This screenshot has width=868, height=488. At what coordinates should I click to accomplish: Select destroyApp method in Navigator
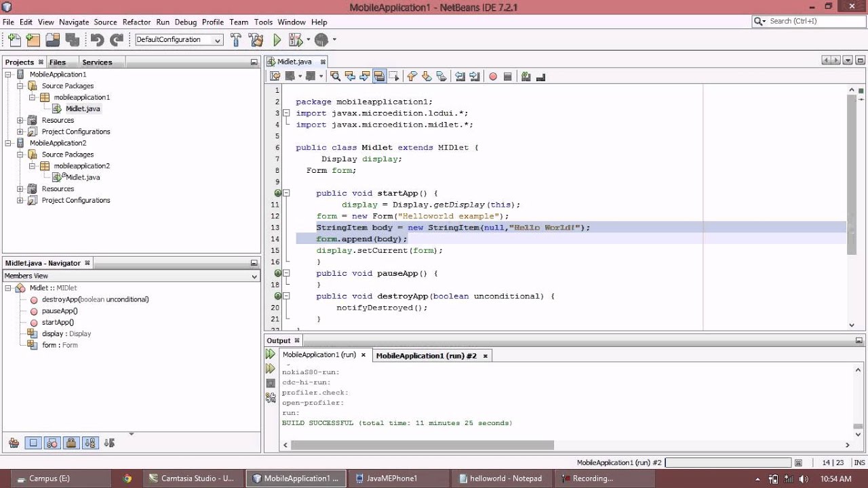[x=95, y=300]
